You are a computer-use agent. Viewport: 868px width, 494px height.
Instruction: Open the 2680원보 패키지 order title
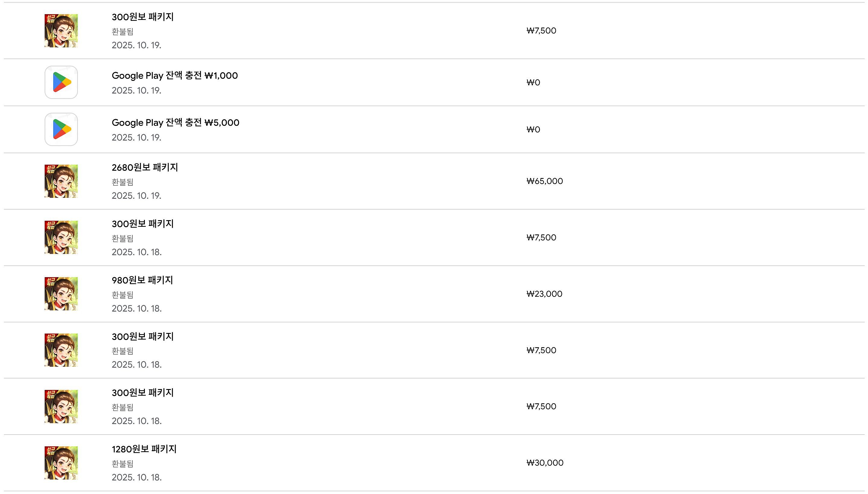pos(145,167)
